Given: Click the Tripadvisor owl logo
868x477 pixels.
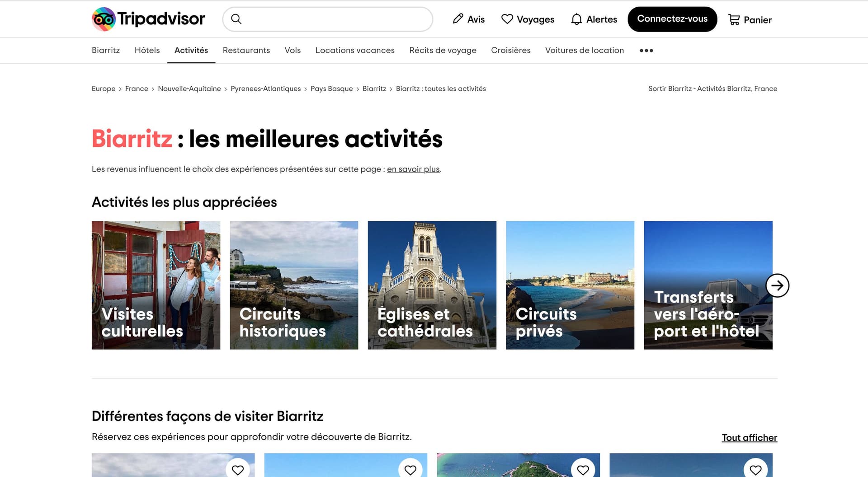Looking at the screenshot, I should [103, 19].
